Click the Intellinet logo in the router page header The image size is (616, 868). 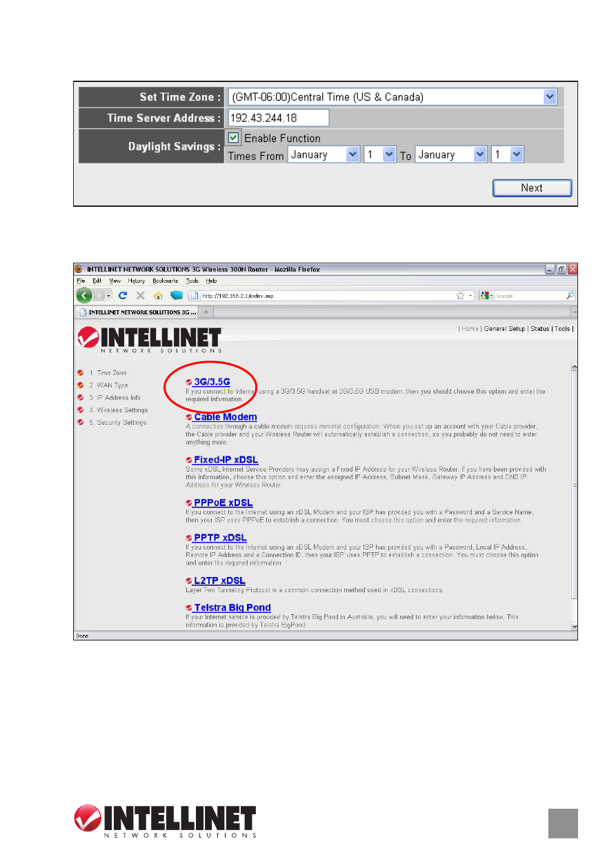pyautogui.click(x=150, y=341)
